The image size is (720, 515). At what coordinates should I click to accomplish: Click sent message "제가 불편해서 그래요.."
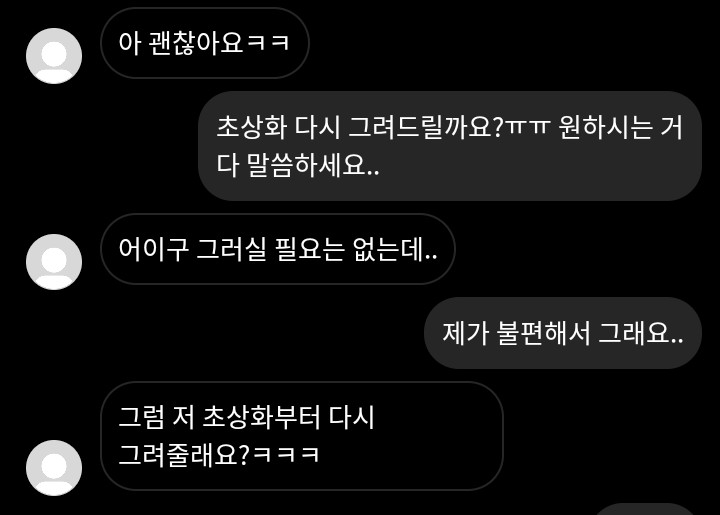[563, 333]
